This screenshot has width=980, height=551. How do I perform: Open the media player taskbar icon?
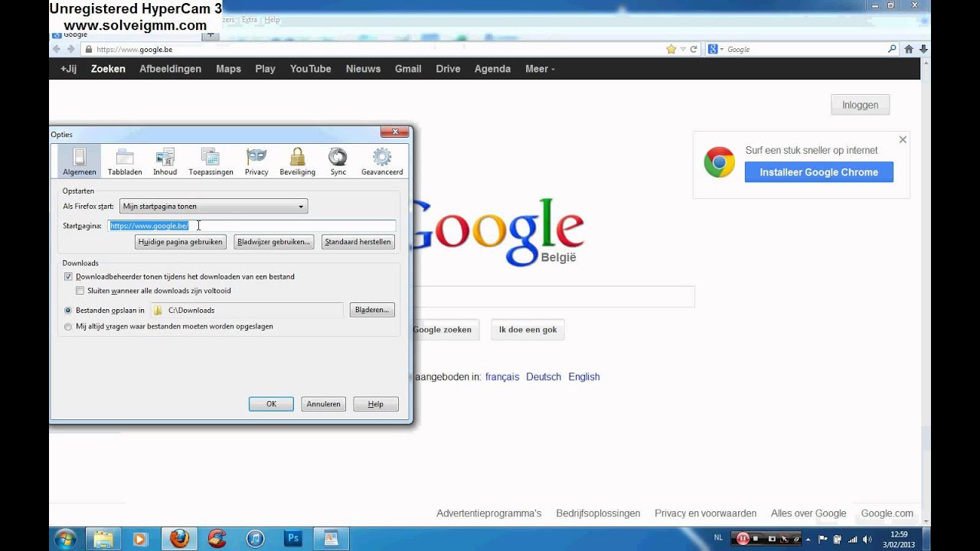tap(140, 539)
